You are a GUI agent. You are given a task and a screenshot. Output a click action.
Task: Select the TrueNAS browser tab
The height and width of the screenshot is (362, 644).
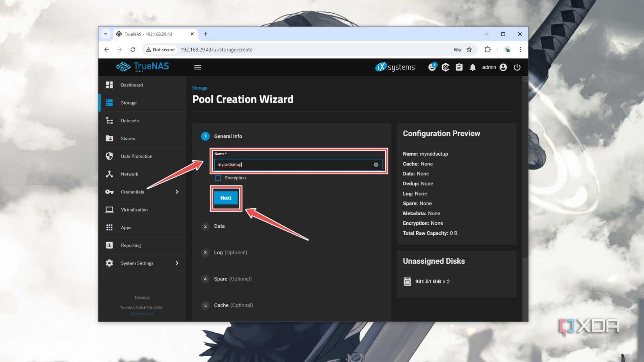click(x=148, y=34)
